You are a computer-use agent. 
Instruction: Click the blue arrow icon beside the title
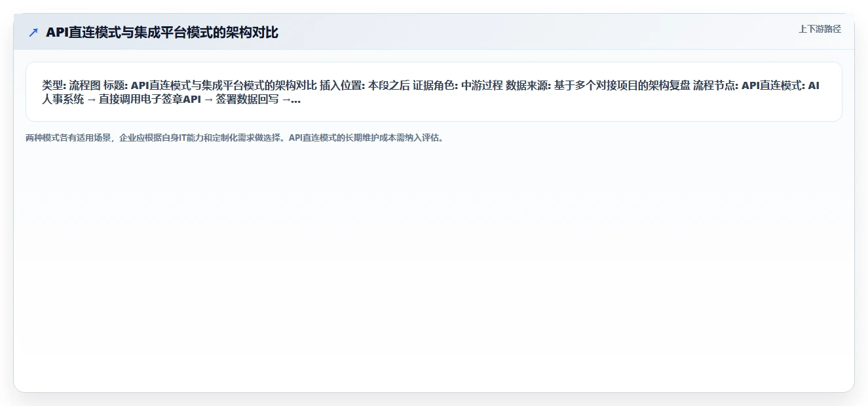(x=33, y=32)
